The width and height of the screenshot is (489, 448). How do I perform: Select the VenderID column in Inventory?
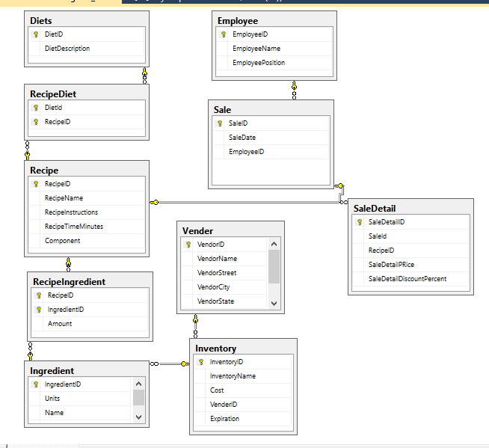point(243,405)
